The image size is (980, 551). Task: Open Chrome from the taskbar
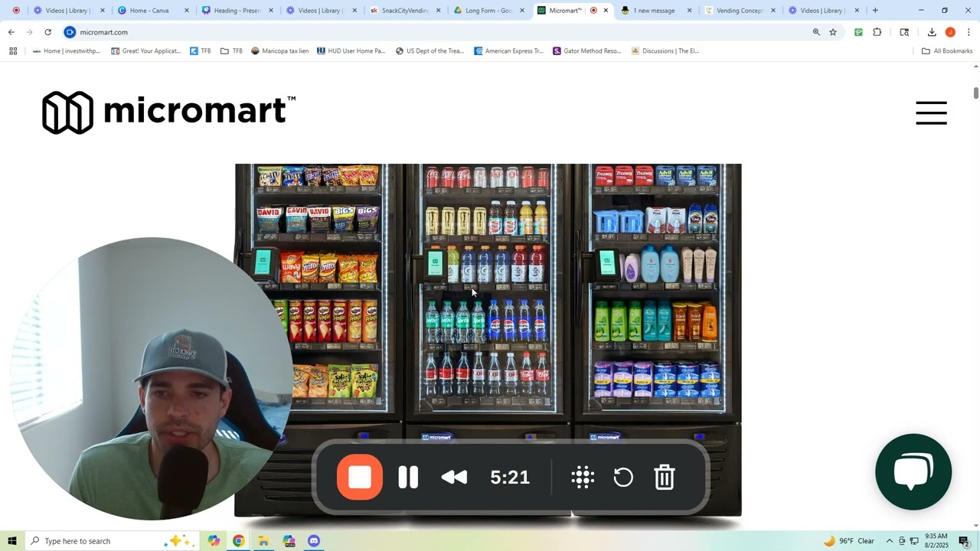pyautogui.click(x=239, y=541)
